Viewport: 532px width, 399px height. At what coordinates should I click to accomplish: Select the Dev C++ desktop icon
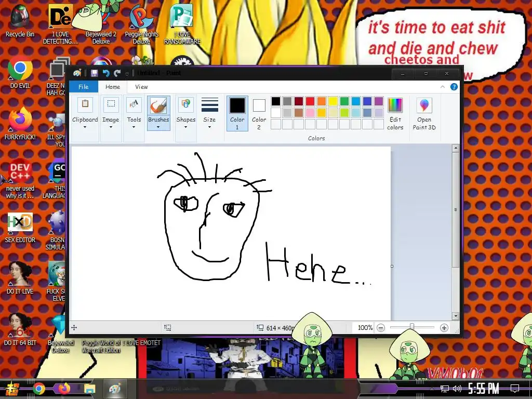click(20, 179)
